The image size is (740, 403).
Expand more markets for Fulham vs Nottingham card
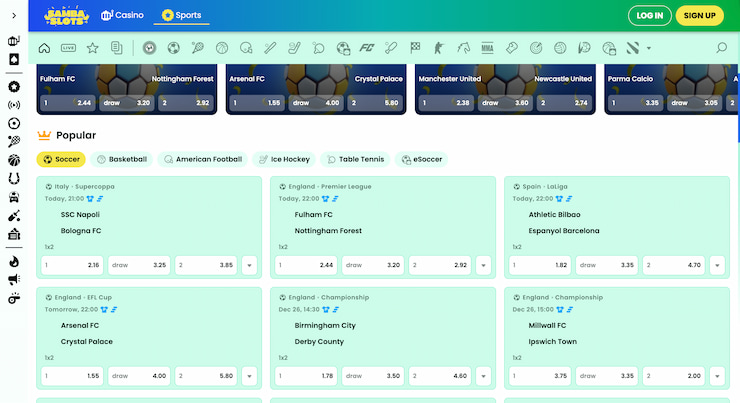(x=483, y=265)
